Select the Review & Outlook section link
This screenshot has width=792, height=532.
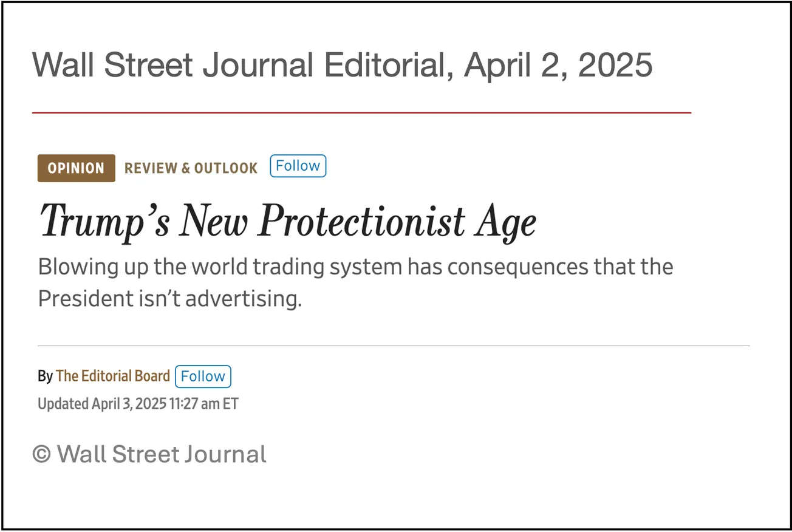click(191, 168)
